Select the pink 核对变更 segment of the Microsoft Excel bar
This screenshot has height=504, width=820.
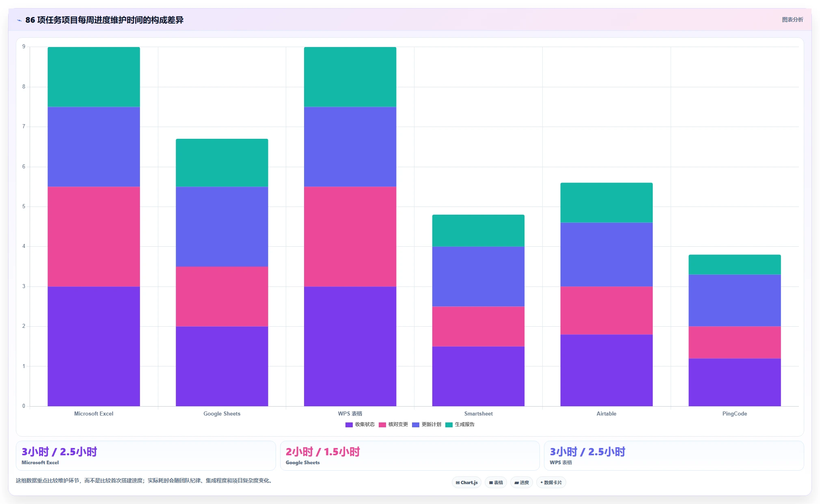click(94, 237)
